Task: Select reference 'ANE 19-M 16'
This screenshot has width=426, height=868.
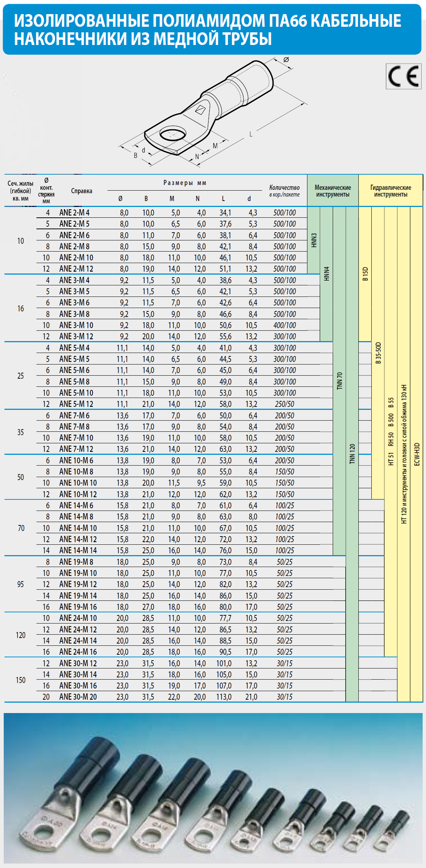Action: (78, 607)
